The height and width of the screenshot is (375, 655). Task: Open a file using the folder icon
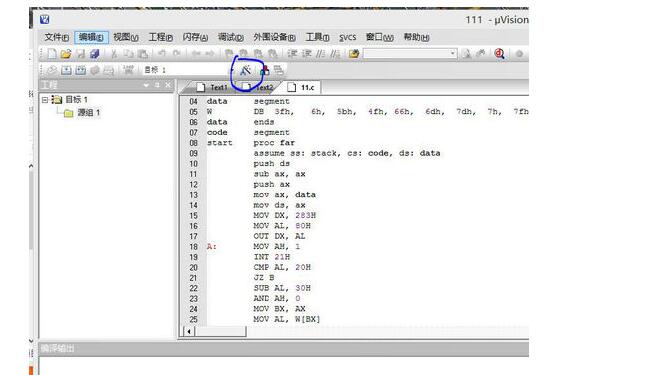pyautogui.click(x=66, y=53)
